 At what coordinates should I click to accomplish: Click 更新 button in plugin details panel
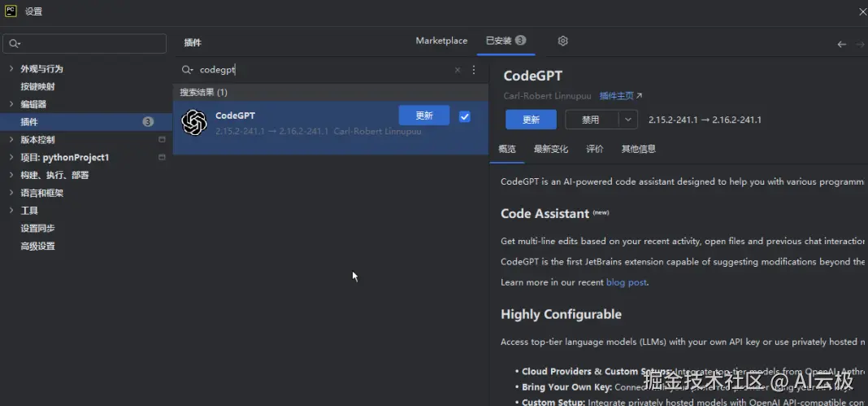click(x=531, y=119)
